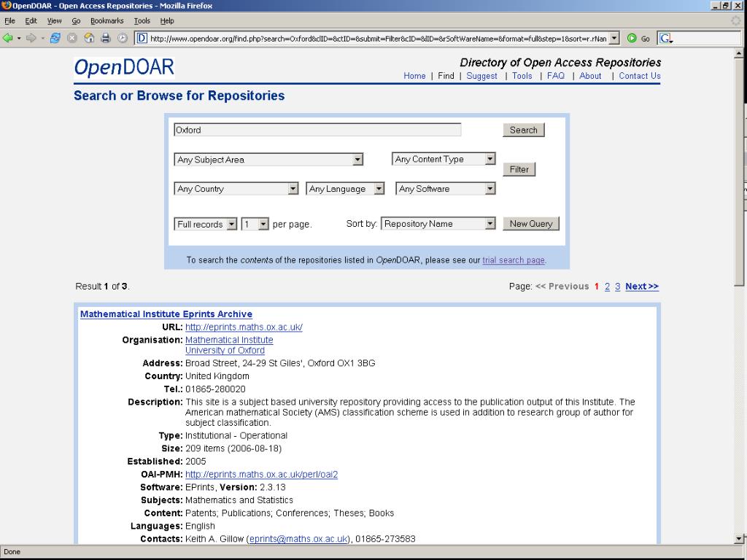Click the vertical scrollbar thumb
Viewport: 747px width, 560px height.
[x=739, y=172]
